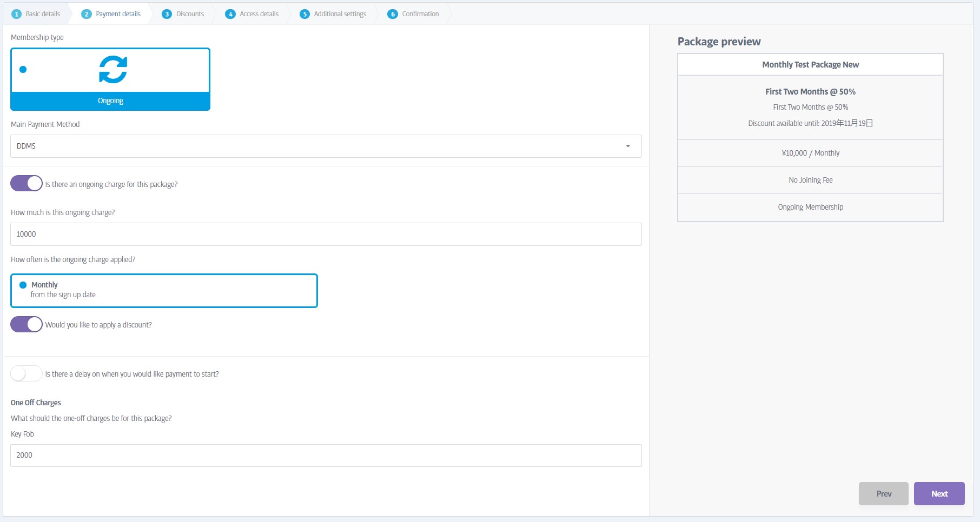Click the ¥10,000 / Monthly preview row
This screenshot has width=980, height=522.
pyautogui.click(x=810, y=153)
